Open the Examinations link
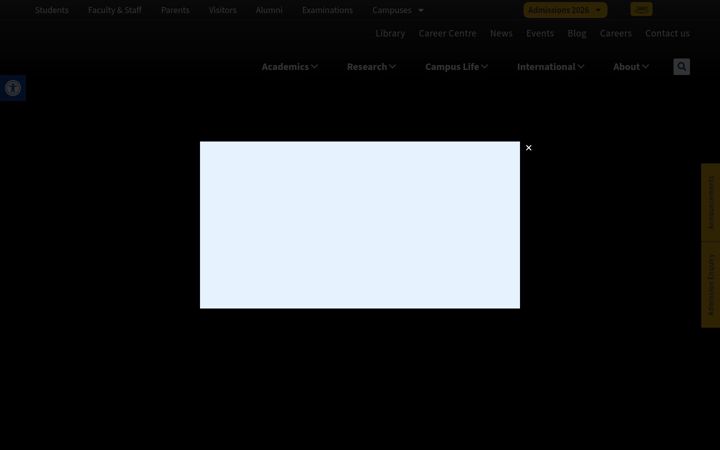The image size is (720, 450). [x=327, y=10]
